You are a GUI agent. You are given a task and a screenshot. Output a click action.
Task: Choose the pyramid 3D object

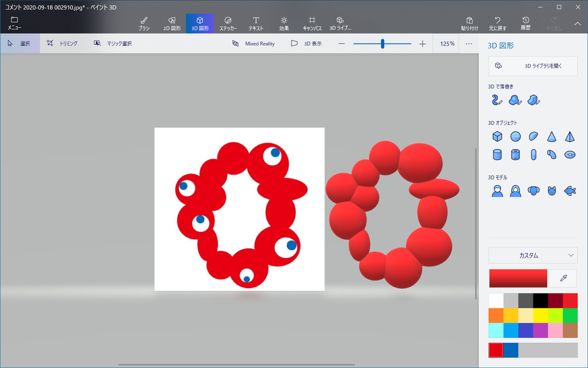[570, 137]
